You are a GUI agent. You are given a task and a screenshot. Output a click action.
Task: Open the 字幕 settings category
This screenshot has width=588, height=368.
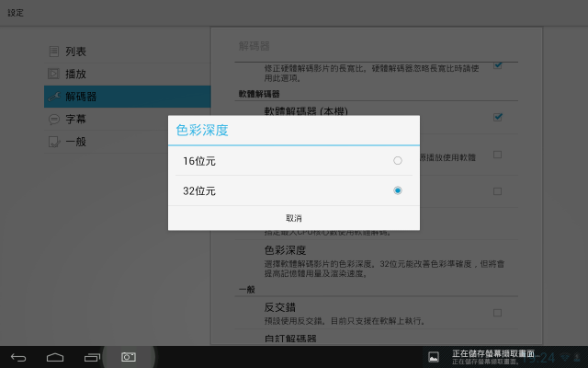127,119
